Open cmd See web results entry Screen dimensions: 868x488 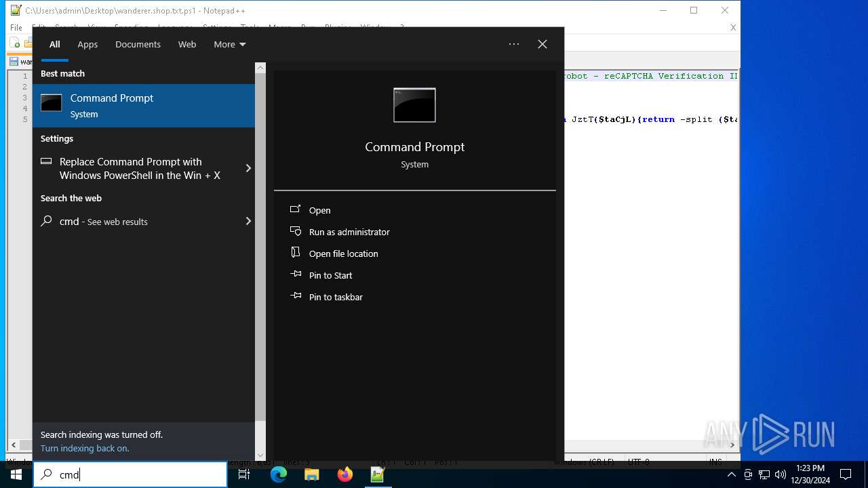click(x=137, y=221)
